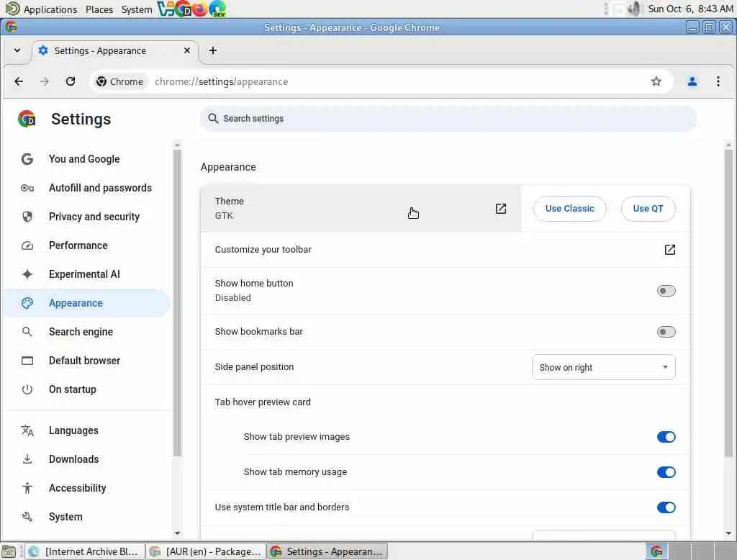Open the profile avatar menu
The height and width of the screenshot is (560, 737).
[692, 81]
